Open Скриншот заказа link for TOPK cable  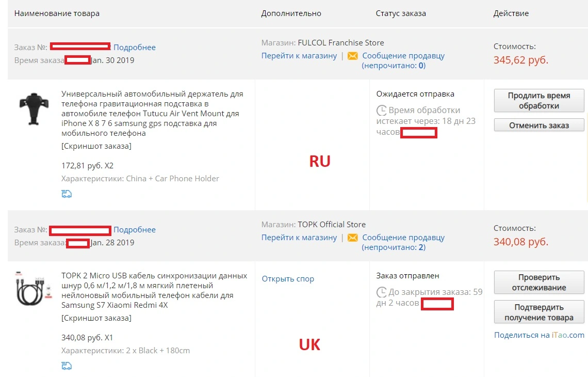click(96, 318)
